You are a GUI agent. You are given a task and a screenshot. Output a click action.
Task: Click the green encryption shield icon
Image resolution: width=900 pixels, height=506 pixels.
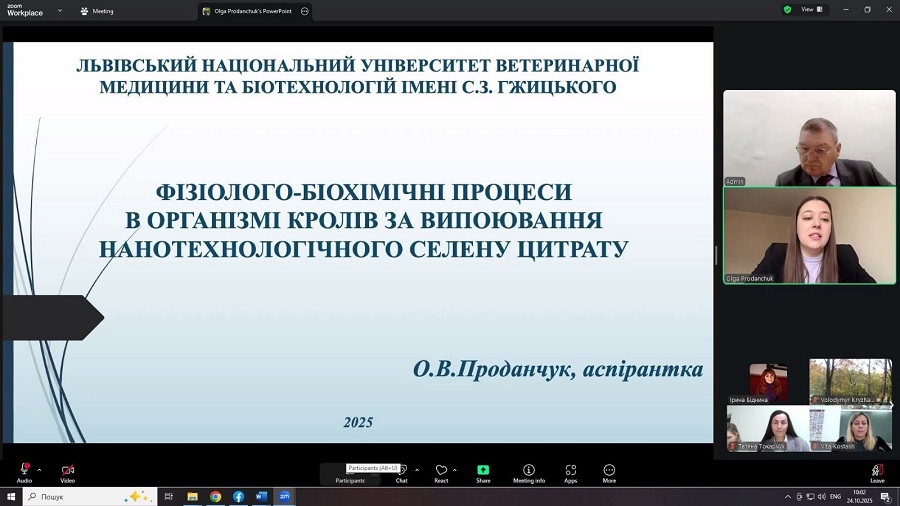788,9
